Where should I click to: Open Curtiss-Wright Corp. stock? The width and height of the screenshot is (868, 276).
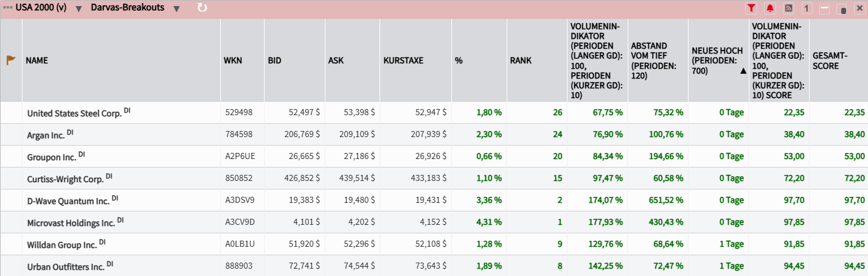66,179
